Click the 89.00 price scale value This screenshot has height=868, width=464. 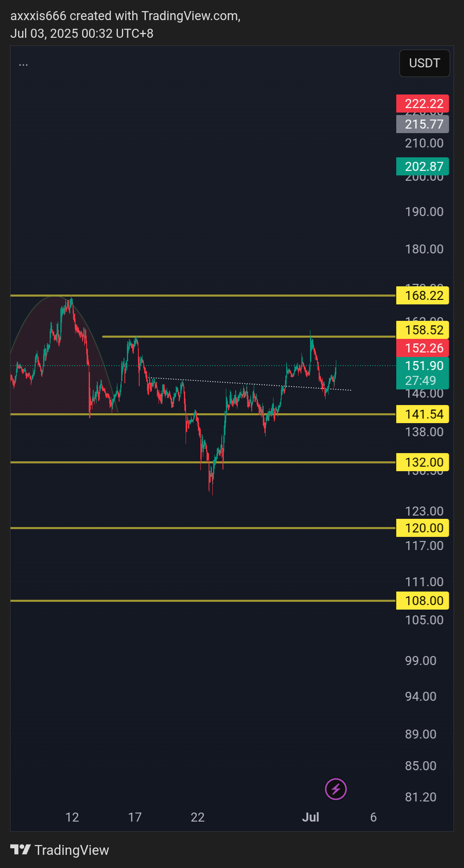(x=420, y=734)
